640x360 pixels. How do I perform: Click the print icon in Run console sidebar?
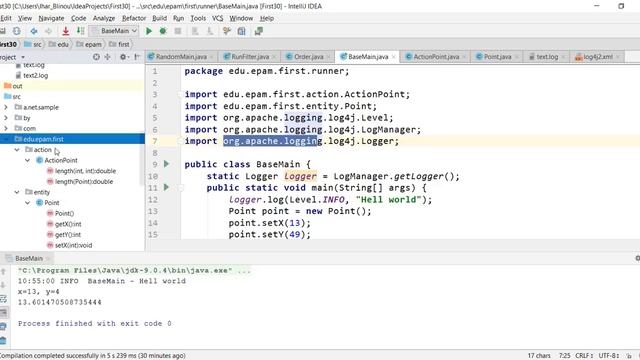[3, 327]
